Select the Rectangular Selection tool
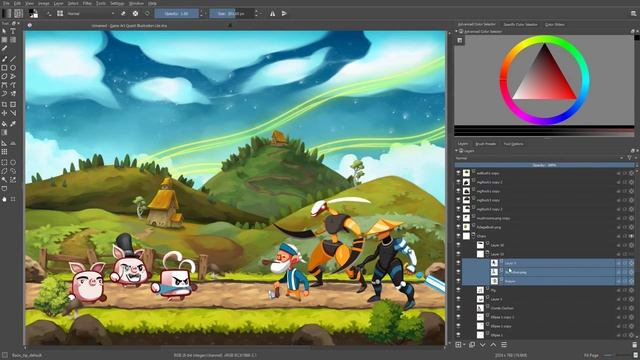 4,162
